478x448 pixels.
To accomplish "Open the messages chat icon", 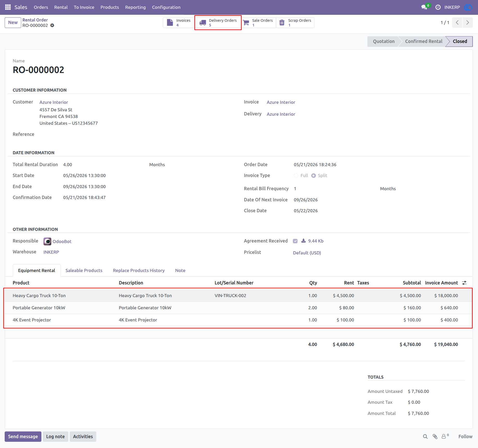I will 424,7.
